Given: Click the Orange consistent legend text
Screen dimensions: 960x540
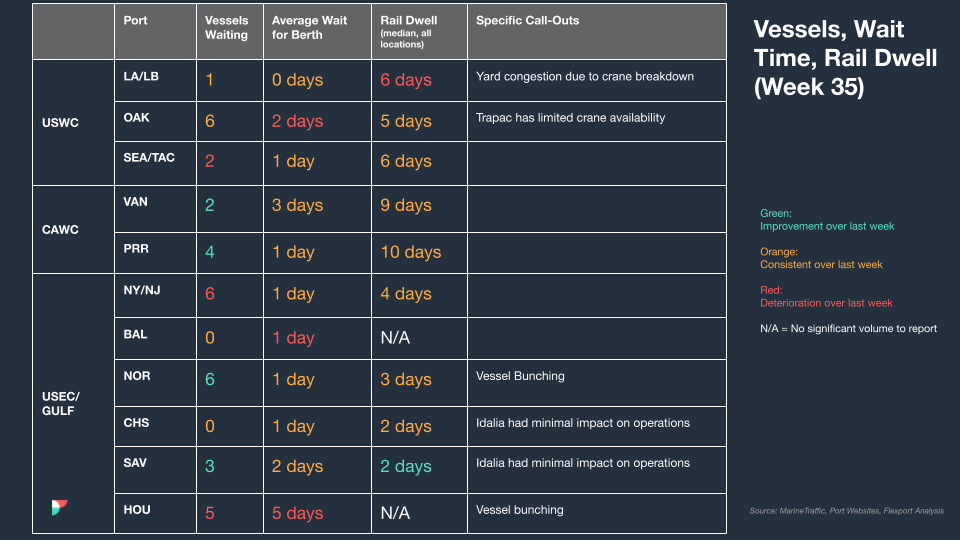Looking at the screenshot, I should (821, 258).
